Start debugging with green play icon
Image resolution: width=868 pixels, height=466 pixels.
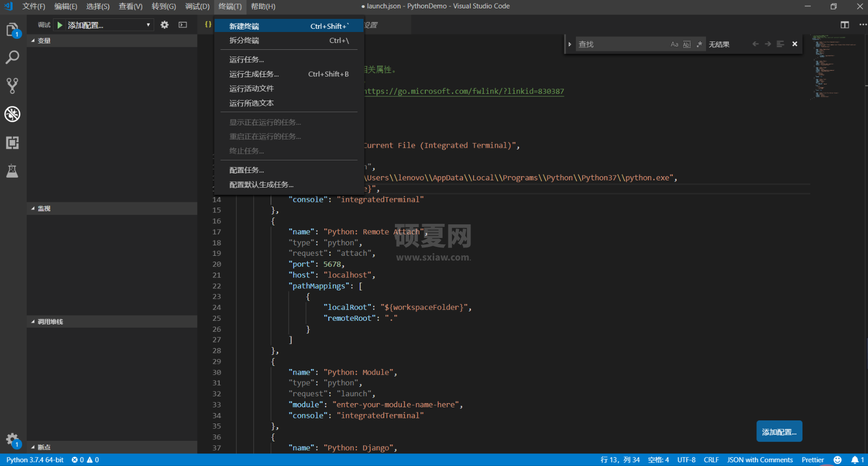click(x=60, y=25)
